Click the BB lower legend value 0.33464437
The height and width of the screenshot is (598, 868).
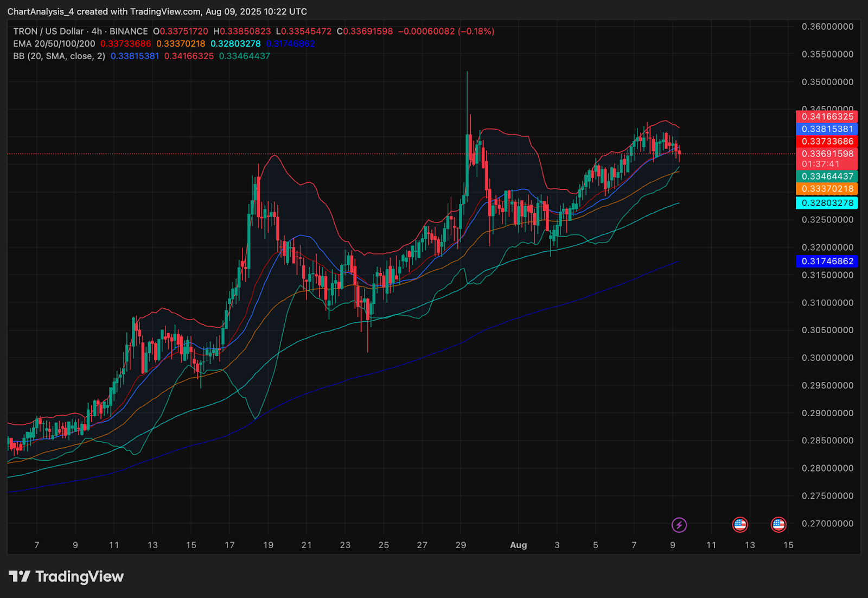coord(245,56)
